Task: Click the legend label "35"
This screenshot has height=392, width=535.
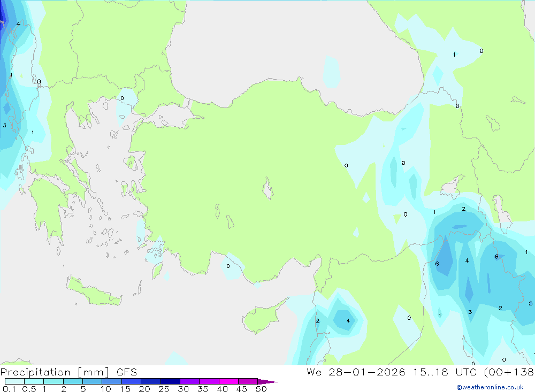Action: tap(203, 389)
